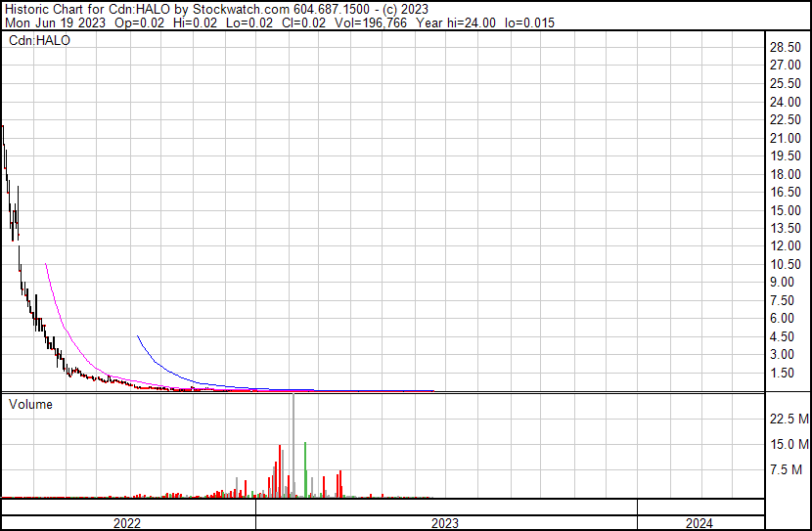
Task: Click the Lo=0.02 header value
Action: pyautogui.click(x=249, y=22)
